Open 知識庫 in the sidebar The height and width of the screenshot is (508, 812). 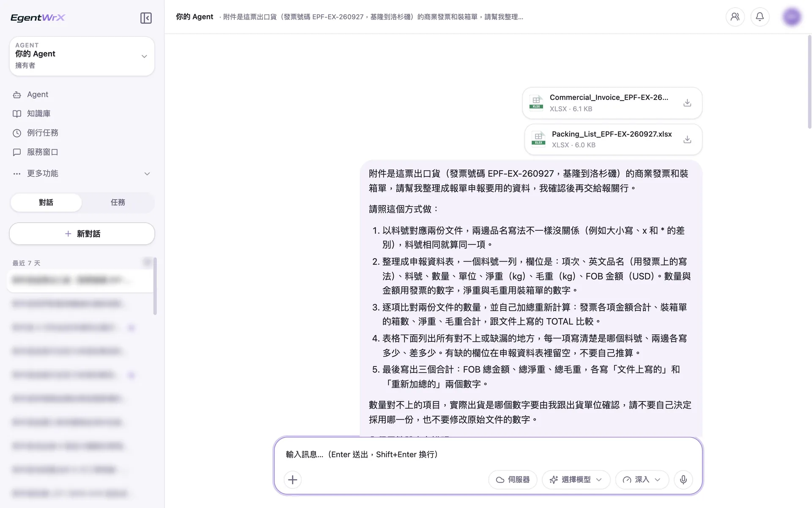tap(82, 113)
